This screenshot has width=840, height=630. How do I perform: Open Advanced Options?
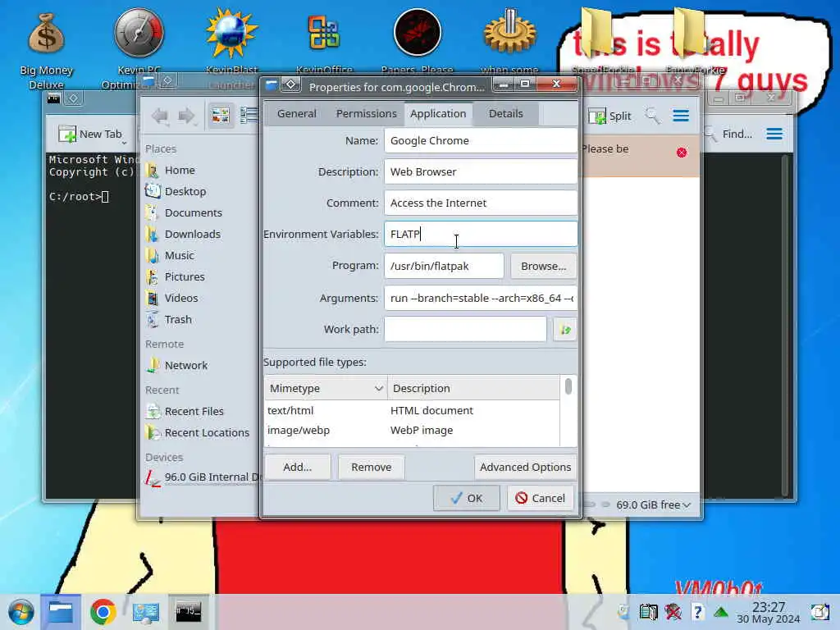click(526, 467)
